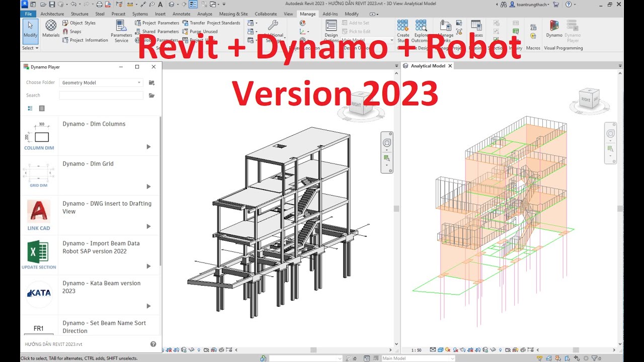Image resolution: width=644 pixels, height=362 pixels.
Task: Select the Dynamo - Set Beam Name Sort Direction entry
Action: tap(104, 327)
